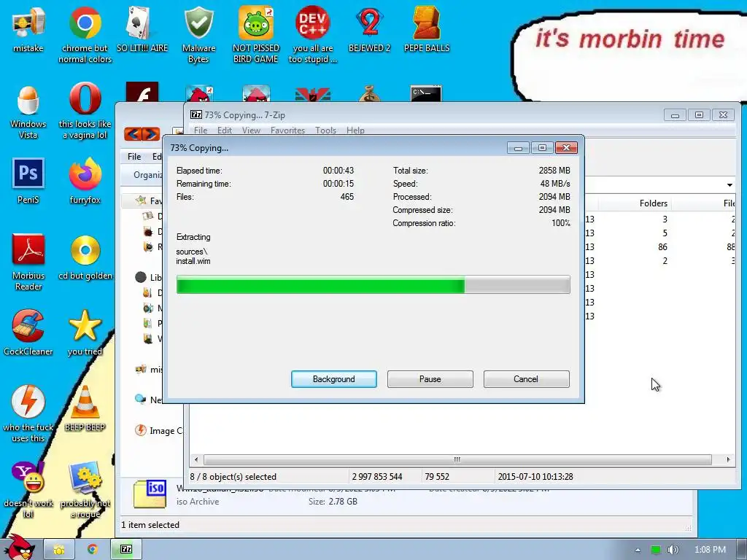This screenshot has width=747, height=560.
Task: Click '1 item selected' status text
Action: [x=150, y=525]
